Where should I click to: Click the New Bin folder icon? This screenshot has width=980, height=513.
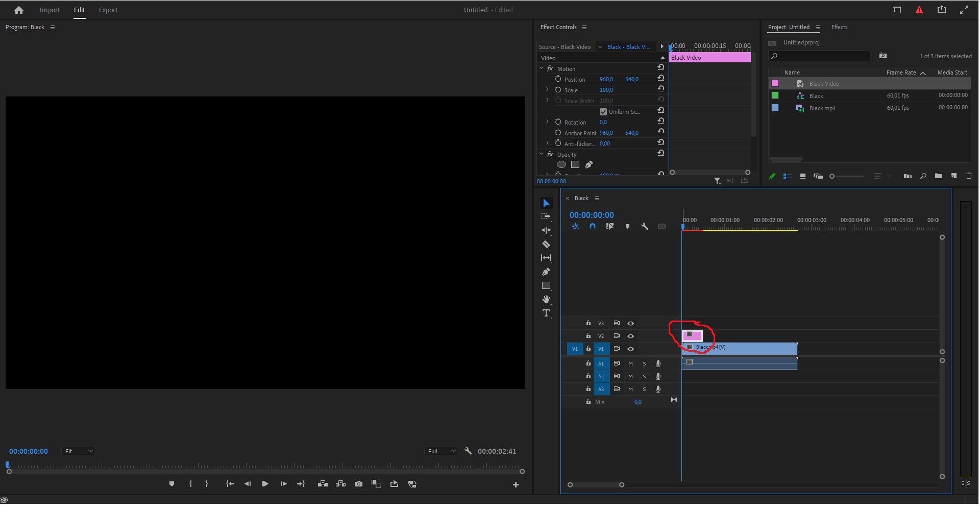point(938,176)
